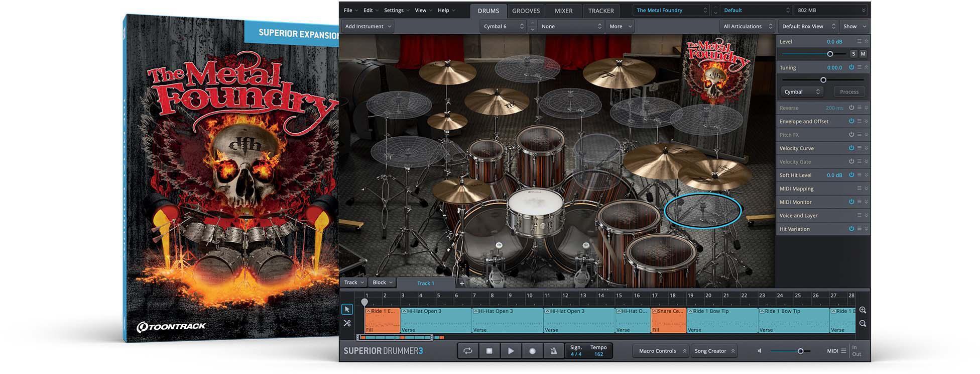Expand the Velocity Curve section chevron
The height and width of the screenshot is (374, 980).
866,148
